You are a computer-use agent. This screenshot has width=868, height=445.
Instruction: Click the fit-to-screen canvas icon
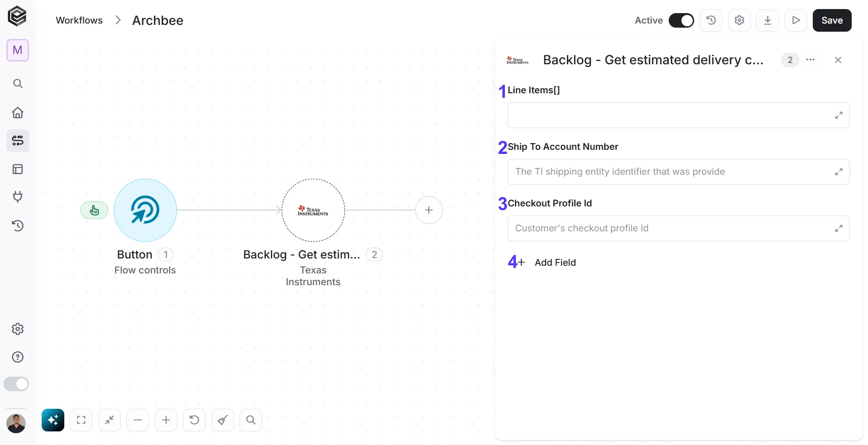[81, 420]
